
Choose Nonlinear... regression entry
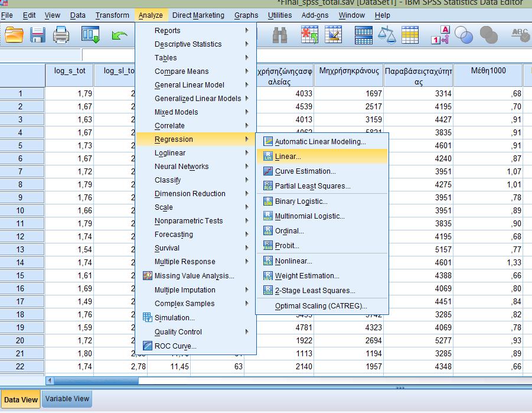tap(322, 261)
